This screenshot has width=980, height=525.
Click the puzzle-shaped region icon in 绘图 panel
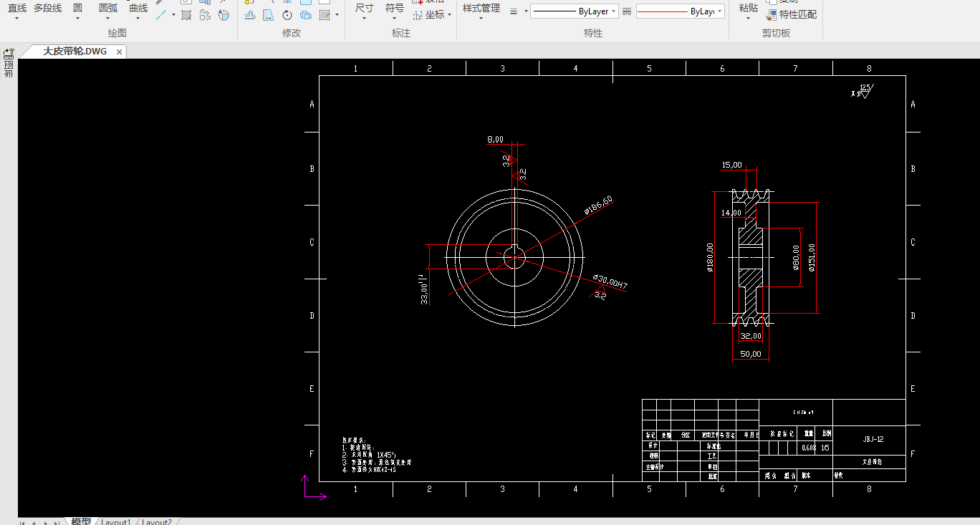click(205, 15)
